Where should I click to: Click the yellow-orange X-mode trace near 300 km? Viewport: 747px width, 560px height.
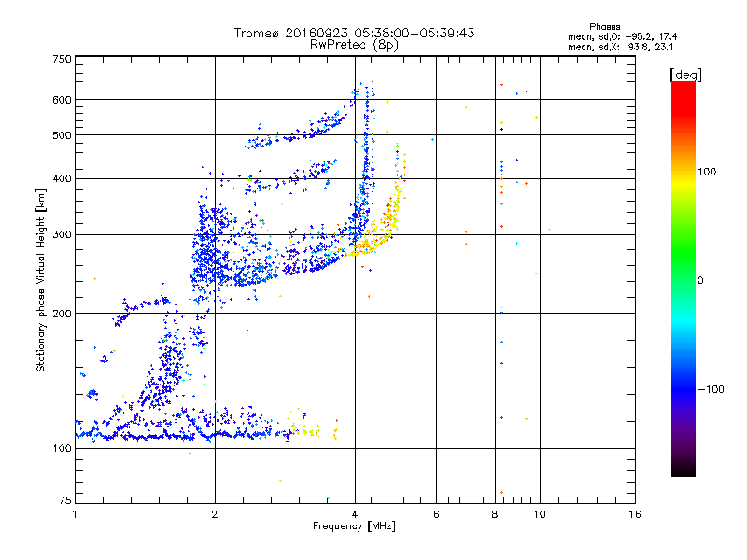(376, 238)
